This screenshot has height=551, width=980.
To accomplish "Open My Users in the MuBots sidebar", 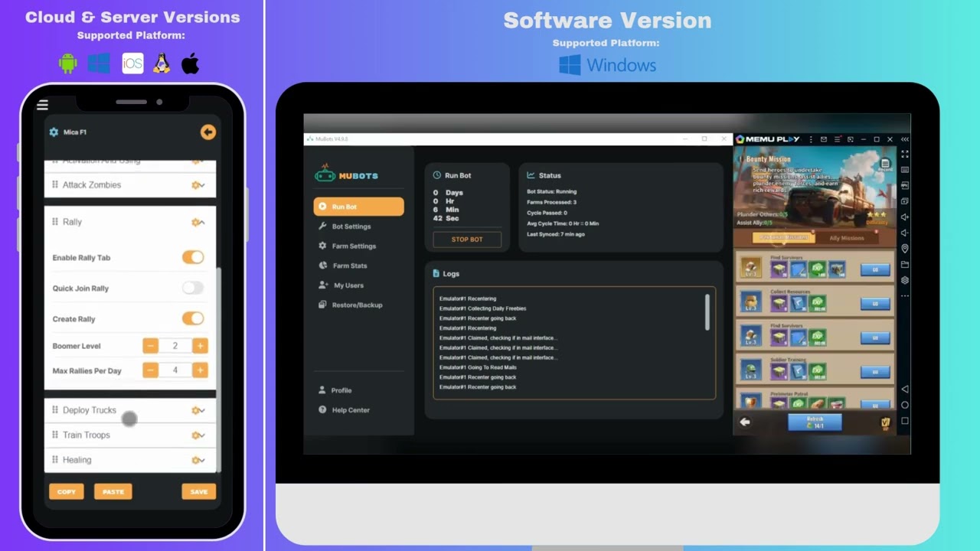I will click(x=341, y=285).
